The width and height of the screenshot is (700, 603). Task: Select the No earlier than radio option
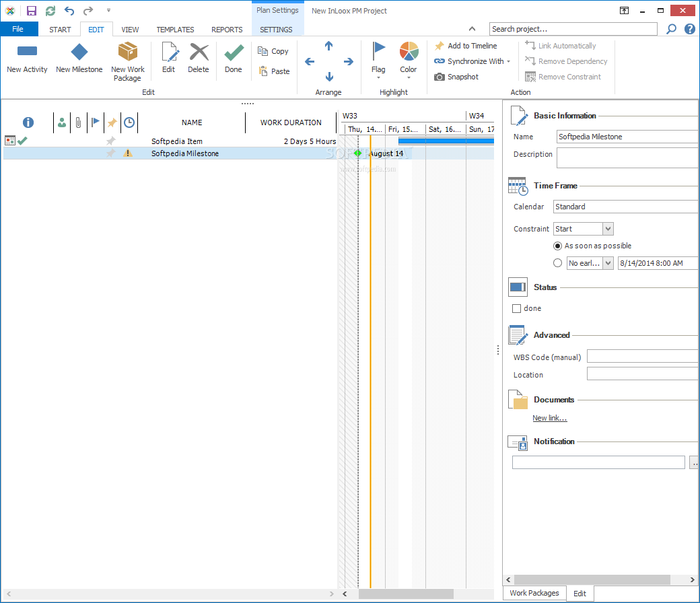coord(557,263)
